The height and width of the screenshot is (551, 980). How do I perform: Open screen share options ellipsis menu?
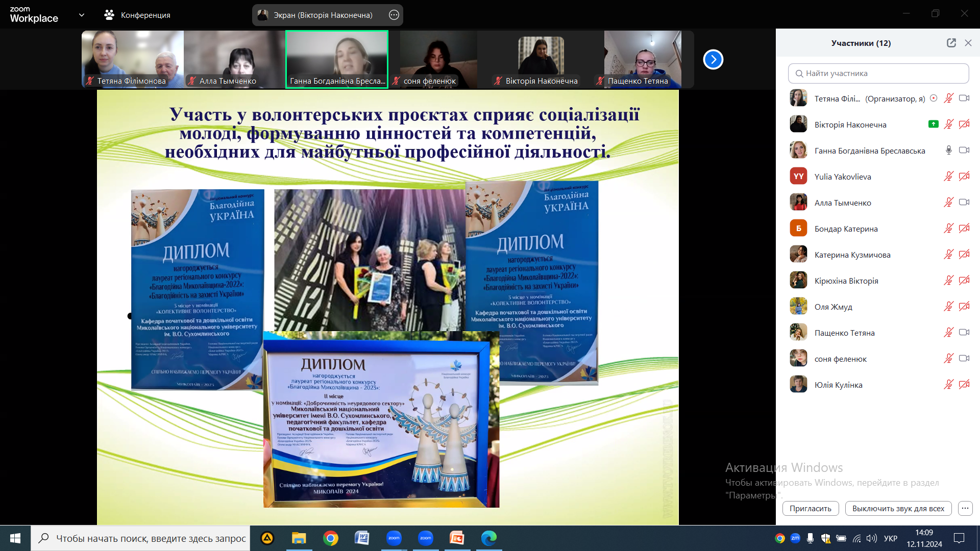click(x=394, y=15)
